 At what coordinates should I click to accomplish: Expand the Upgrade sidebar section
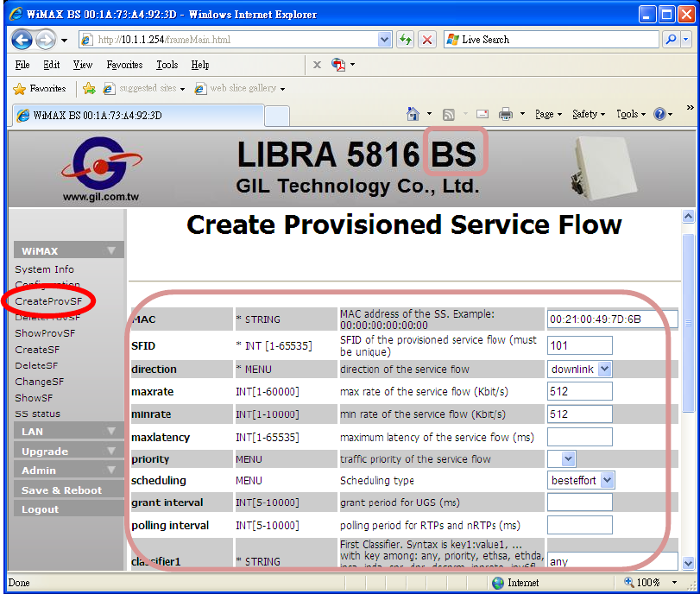(69, 451)
